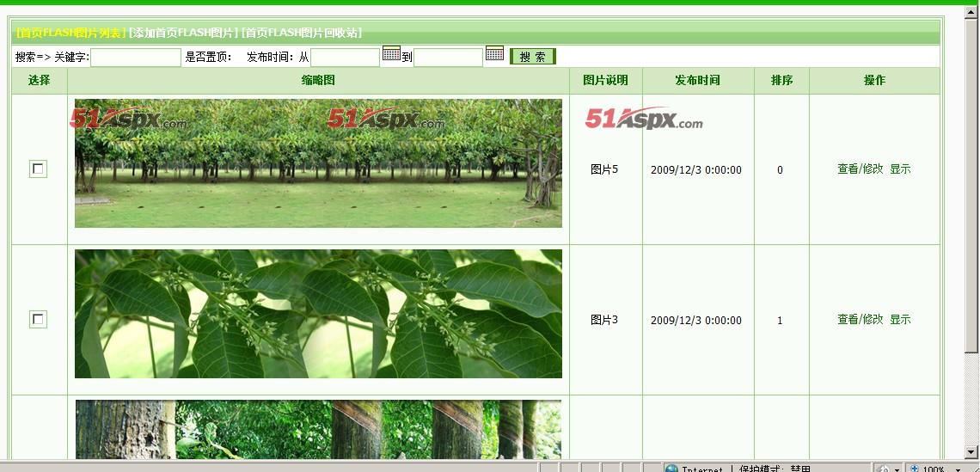
Task: Open the start-date calendar picker icon
Action: tap(391, 54)
